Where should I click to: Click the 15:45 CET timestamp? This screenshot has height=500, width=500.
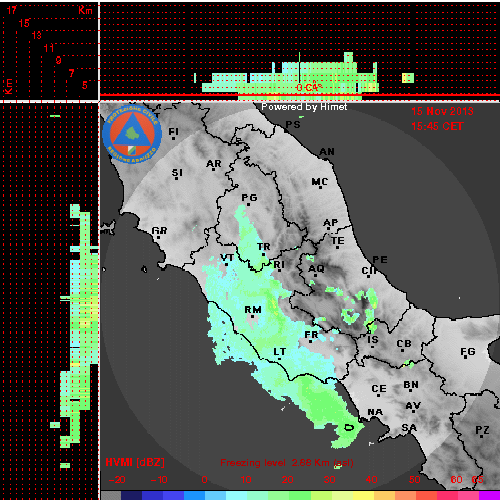(x=437, y=126)
